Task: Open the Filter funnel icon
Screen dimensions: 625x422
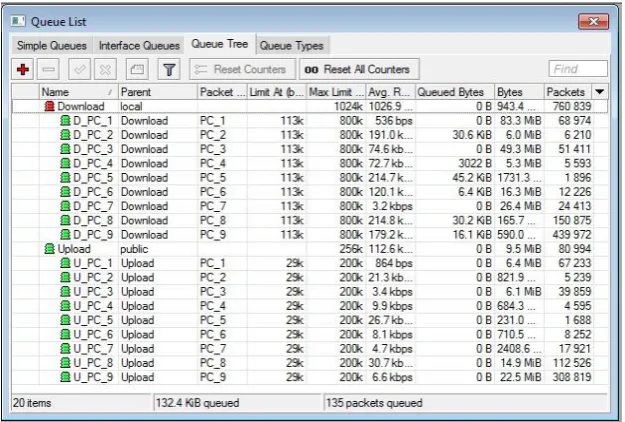Action: (169, 69)
